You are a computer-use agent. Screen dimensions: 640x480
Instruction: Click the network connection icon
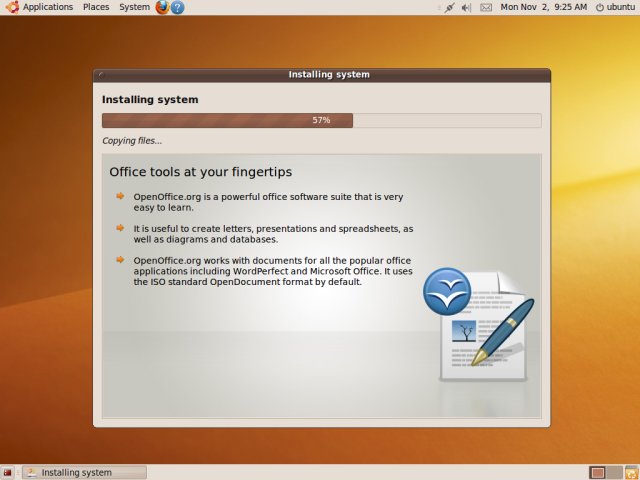pos(450,7)
